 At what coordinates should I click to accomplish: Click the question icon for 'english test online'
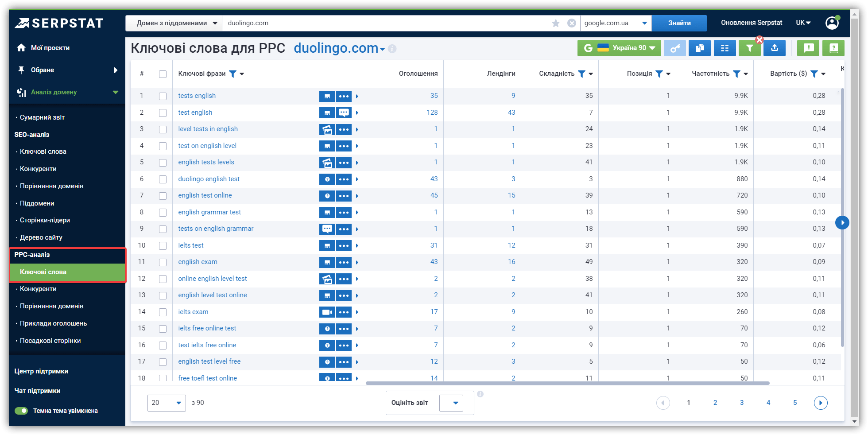327,196
